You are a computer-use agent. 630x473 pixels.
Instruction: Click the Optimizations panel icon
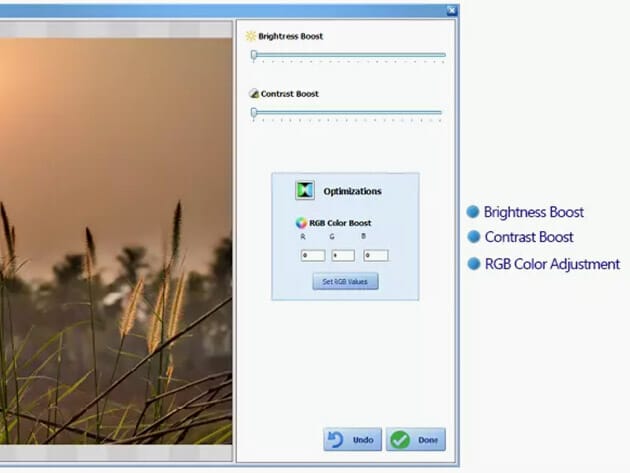click(x=305, y=190)
